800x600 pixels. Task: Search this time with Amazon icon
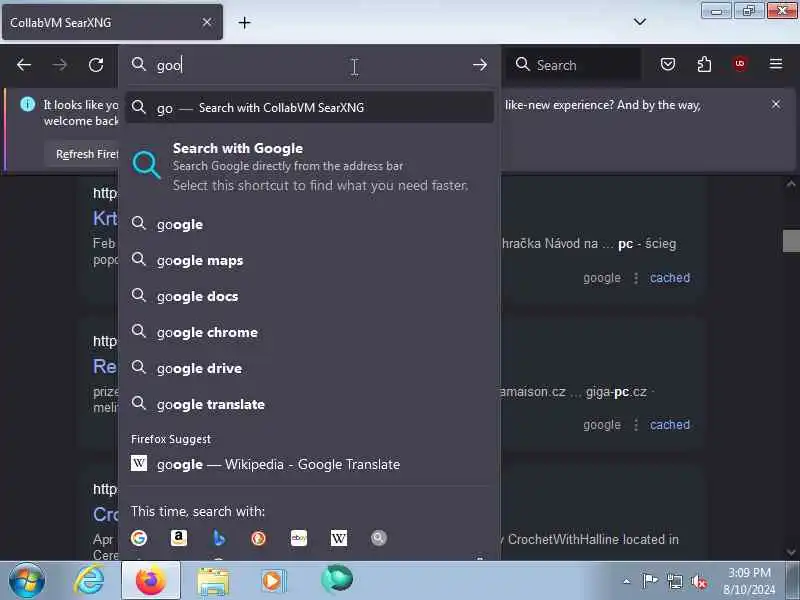(x=179, y=538)
